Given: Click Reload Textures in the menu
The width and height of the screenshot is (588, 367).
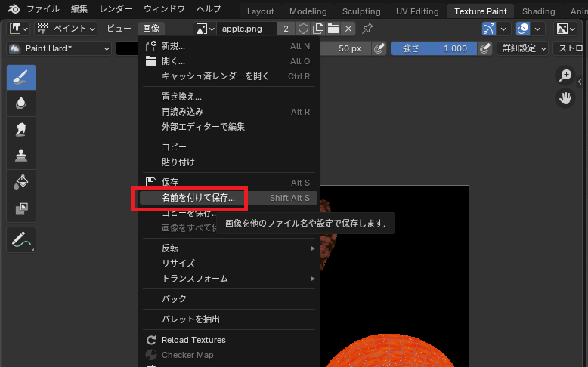Looking at the screenshot, I should click(x=193, y=340).
